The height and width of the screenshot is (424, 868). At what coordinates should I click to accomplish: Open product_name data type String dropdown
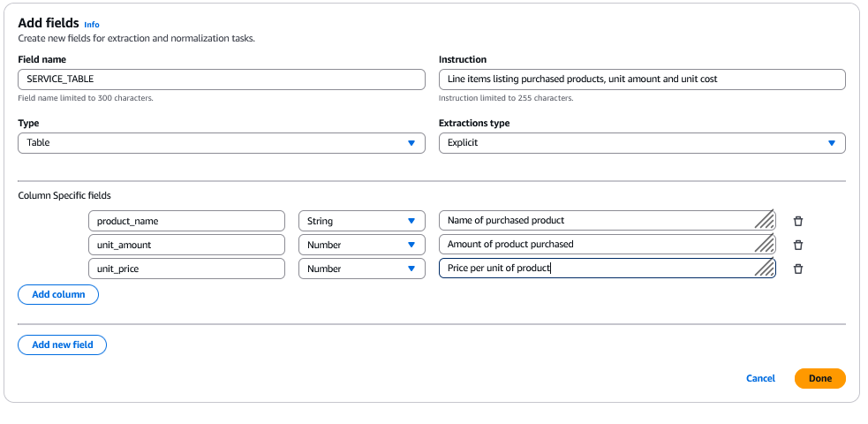tap(362, 221)
